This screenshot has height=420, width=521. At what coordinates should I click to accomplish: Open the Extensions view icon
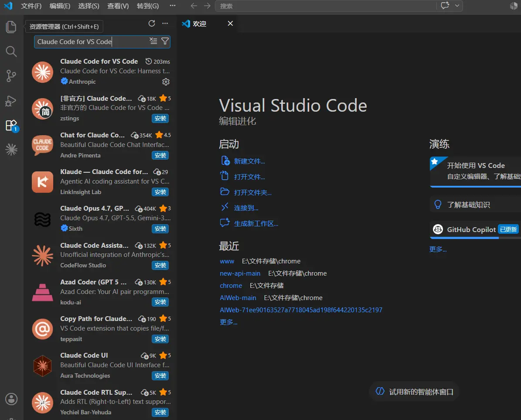coord(11,126)
